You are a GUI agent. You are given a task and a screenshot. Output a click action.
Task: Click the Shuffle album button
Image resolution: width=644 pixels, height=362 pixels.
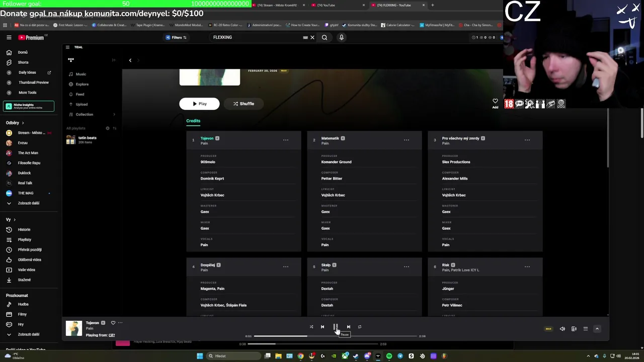tap(244, 104)
